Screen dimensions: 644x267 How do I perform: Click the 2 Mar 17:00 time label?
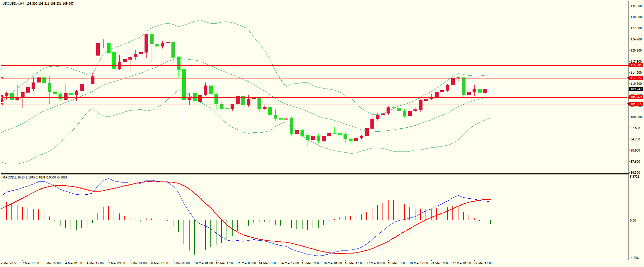[31, 263]
